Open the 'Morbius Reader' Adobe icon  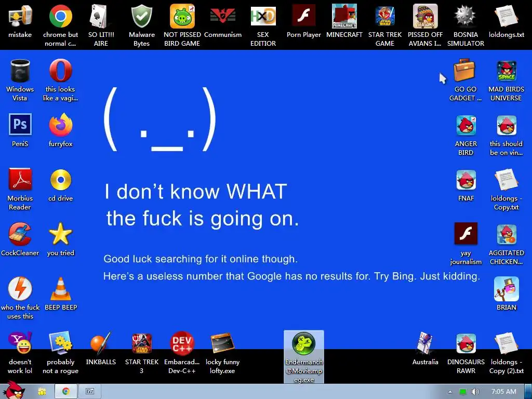[20, 189]
